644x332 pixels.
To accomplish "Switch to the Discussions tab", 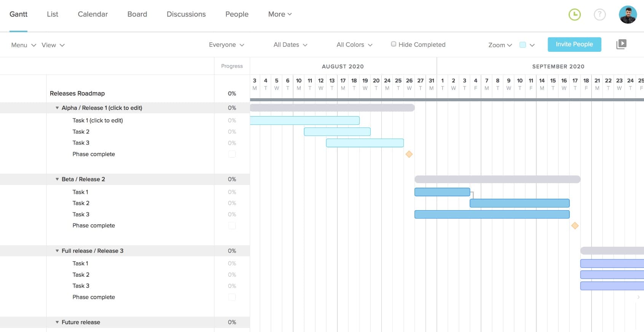I will click(186, 14).
